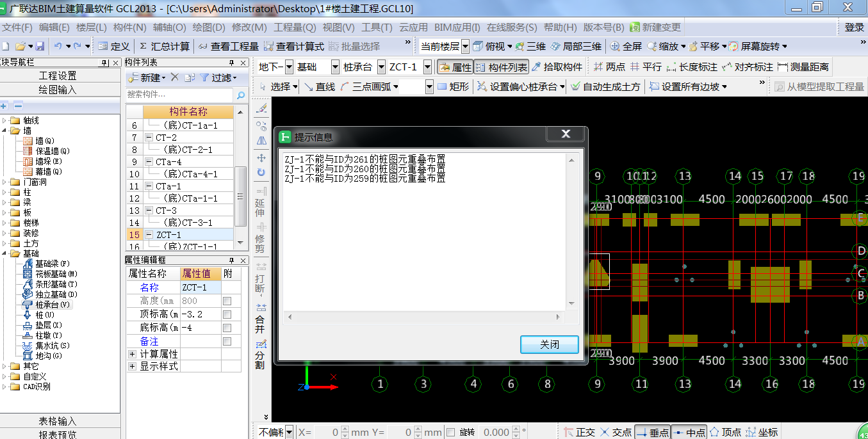Tick the 顶标高 附加 checkbox
This screenshot has width=868, height=439.
(227, 314)
